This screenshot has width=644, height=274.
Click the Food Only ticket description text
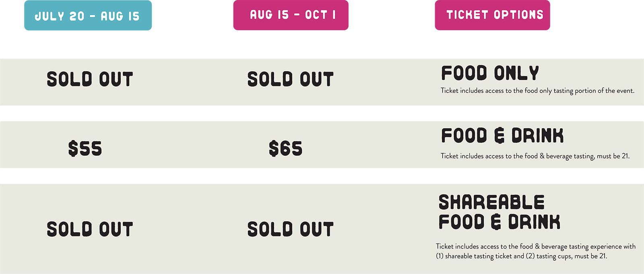pyautogui.click(x=537, y=91)
